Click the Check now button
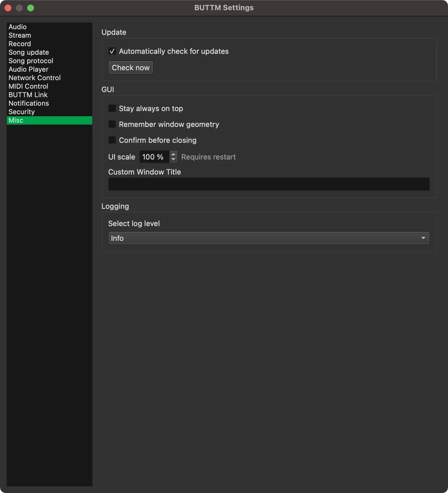 pyautogui.click(x=131, y=68)
